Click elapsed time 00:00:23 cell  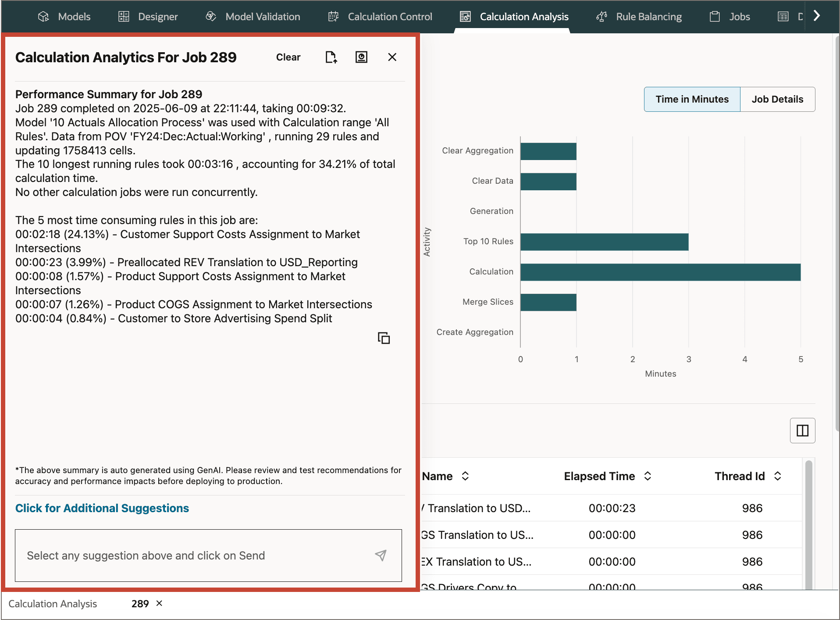point(612,508)
